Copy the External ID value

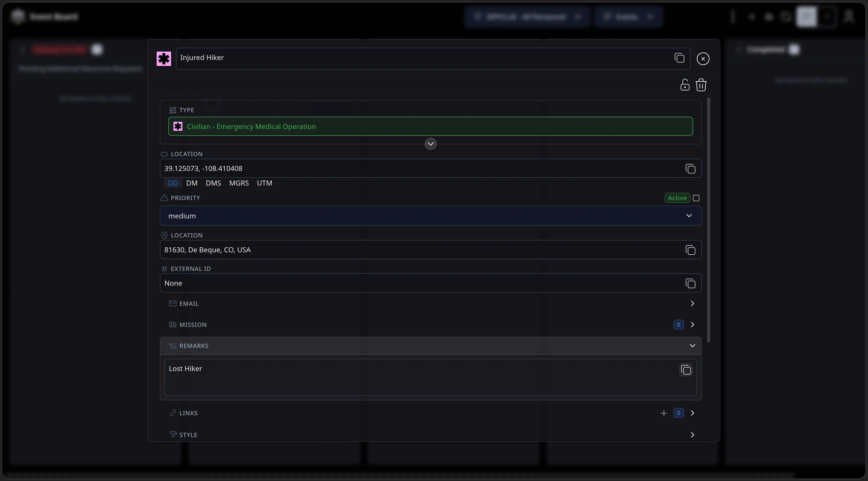690,283
